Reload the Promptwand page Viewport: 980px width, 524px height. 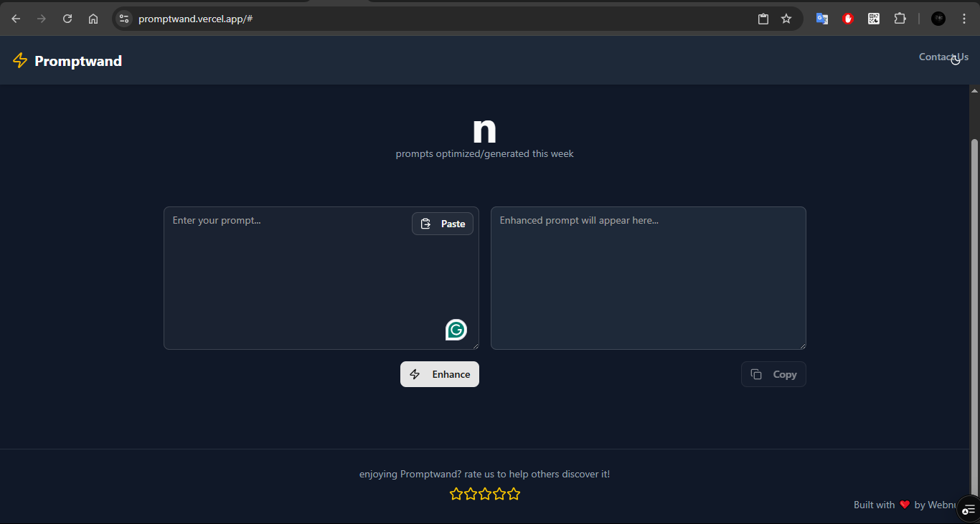click(x=67, y=19)
